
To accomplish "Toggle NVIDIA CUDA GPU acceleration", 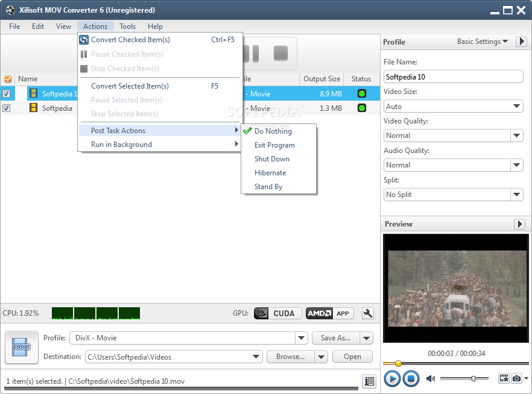I will point(278,313).
